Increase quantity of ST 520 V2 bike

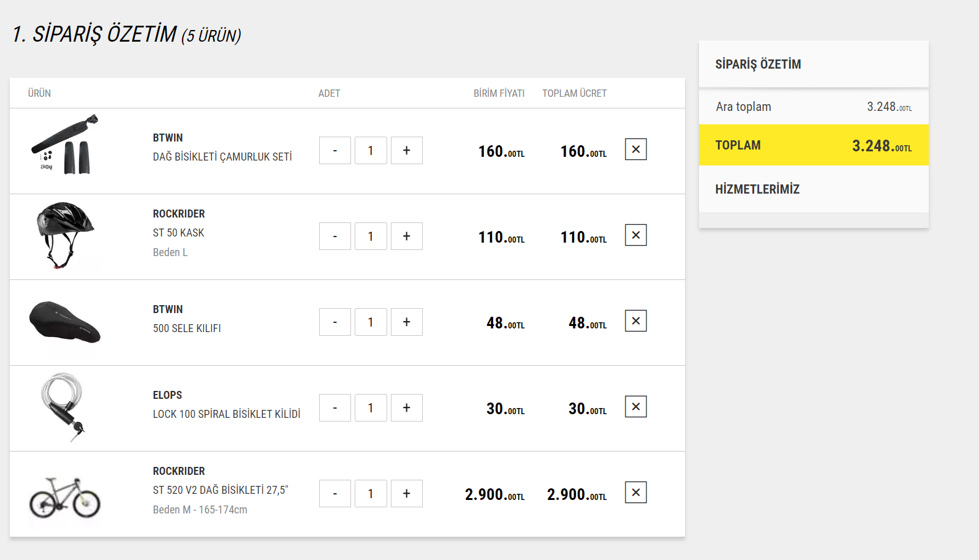406,494
